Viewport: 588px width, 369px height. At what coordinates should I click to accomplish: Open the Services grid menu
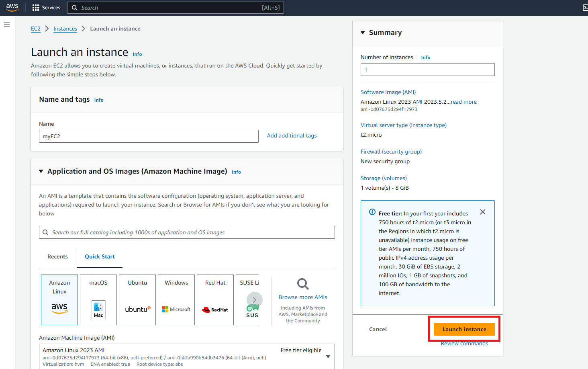coord(46,8)
